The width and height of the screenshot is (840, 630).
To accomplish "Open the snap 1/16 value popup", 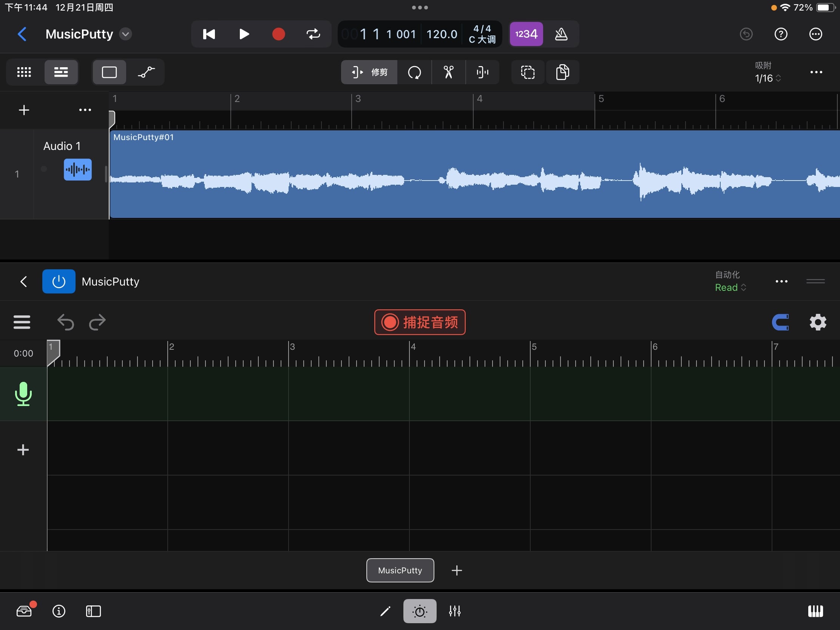I will click(767, 78).
